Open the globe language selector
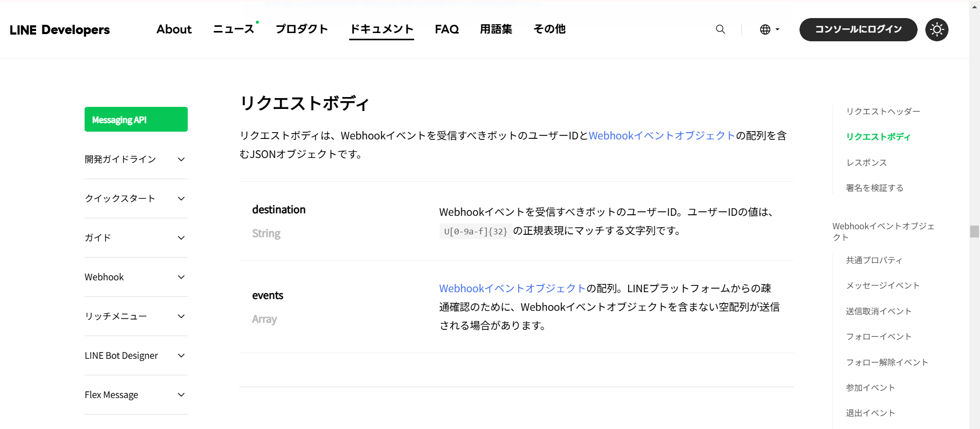 (769, 29)
